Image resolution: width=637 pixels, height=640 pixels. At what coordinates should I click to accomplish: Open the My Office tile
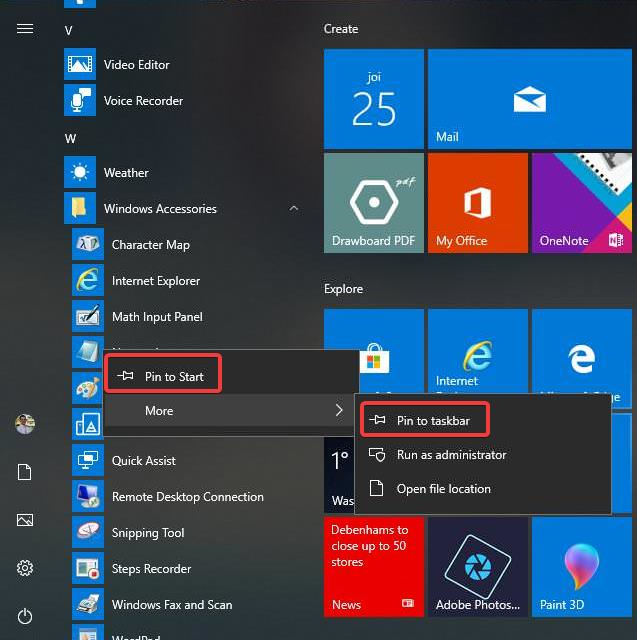pyautogui.click(x=478, y=203)
